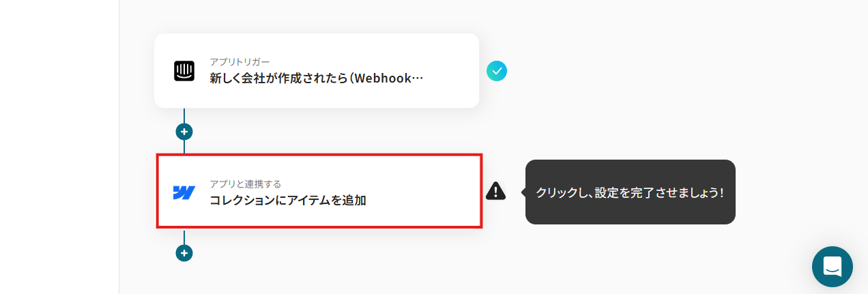
Task: Open the コレクションにアイテムを追加 action card
Action: pyautogui.click(x=320, y=191)
